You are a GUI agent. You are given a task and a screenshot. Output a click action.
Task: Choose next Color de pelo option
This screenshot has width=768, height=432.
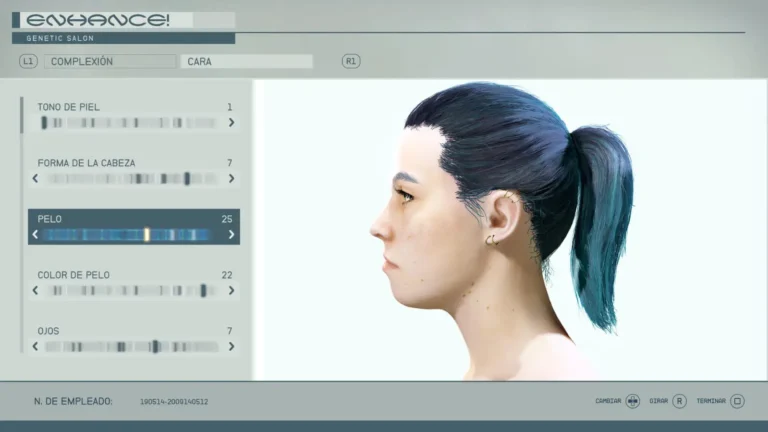pyautogui.click(x=231, y=291)
